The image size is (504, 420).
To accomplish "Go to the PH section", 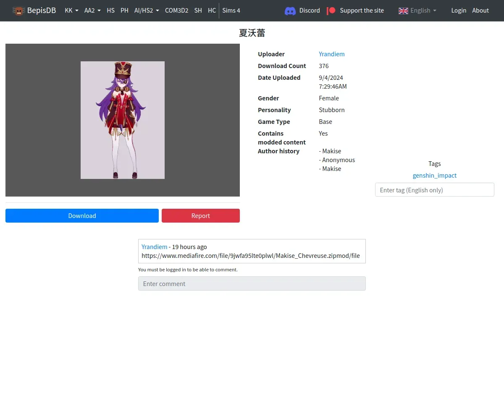I will pos(124,10).
